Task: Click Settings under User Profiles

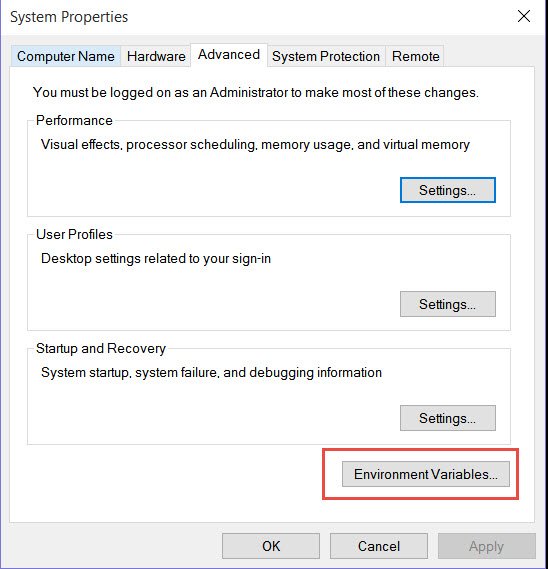Action: click(x=447, y=304)
